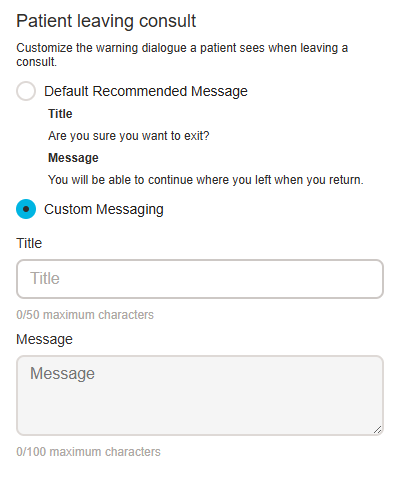This screenshot has height=478, width=399.
Task: Click the '0/50 maximum characters' counter
Action: coord(85,315)
